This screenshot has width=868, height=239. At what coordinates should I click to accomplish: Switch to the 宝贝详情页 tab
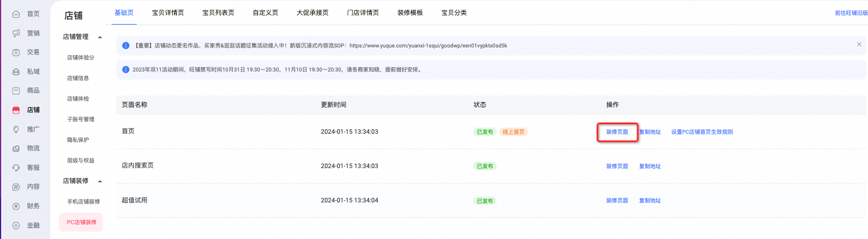point(168,12)
